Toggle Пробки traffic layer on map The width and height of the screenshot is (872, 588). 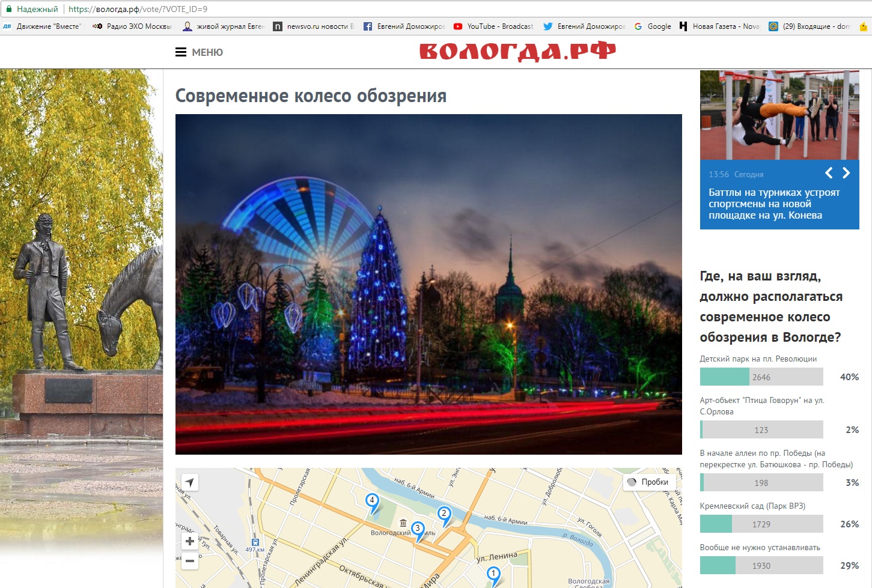[x=648, y=482]
